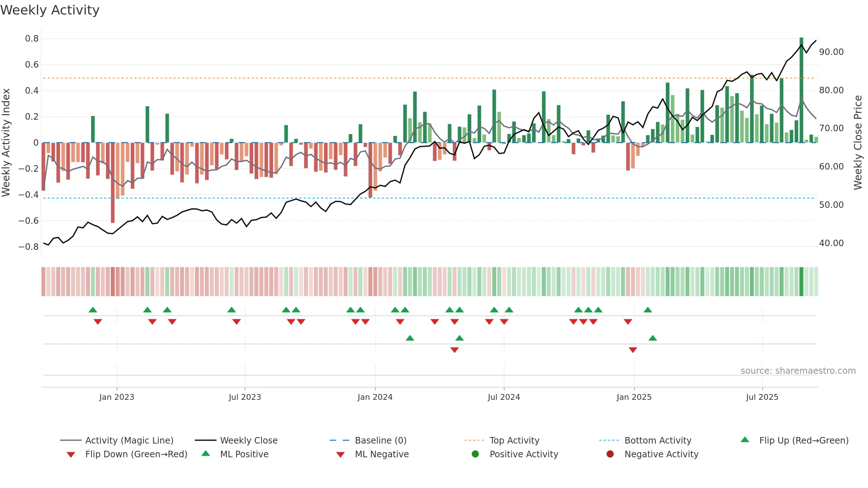Toggle Flip Down (Green→Red) legend entry
868x488 pixels.
point(127,454)
